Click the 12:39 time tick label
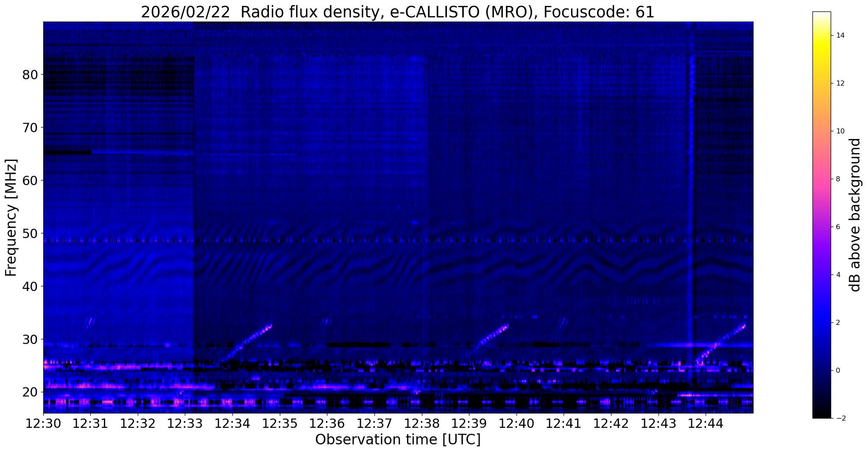Viewport: 868px width, 452px height. (469, 424)
